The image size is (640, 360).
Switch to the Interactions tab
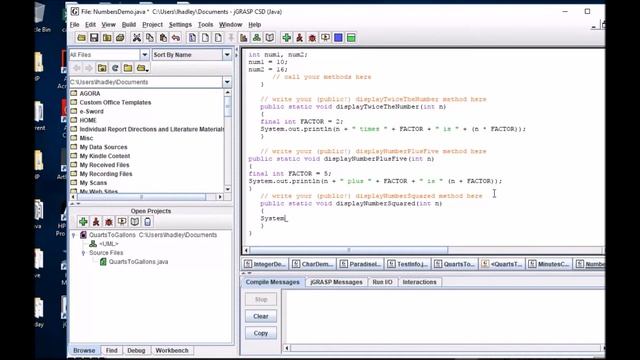tap(419, 282)
